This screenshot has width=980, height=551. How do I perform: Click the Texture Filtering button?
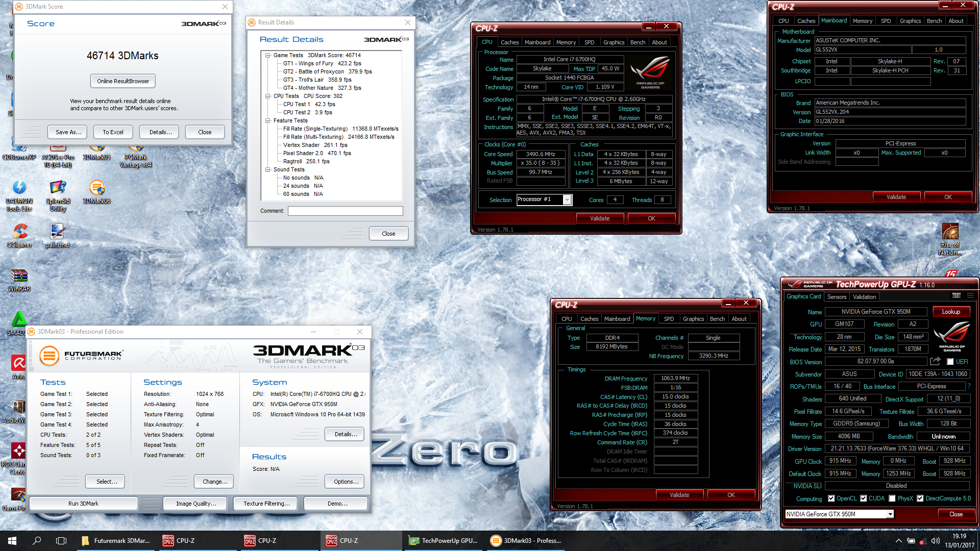(266, 504)
